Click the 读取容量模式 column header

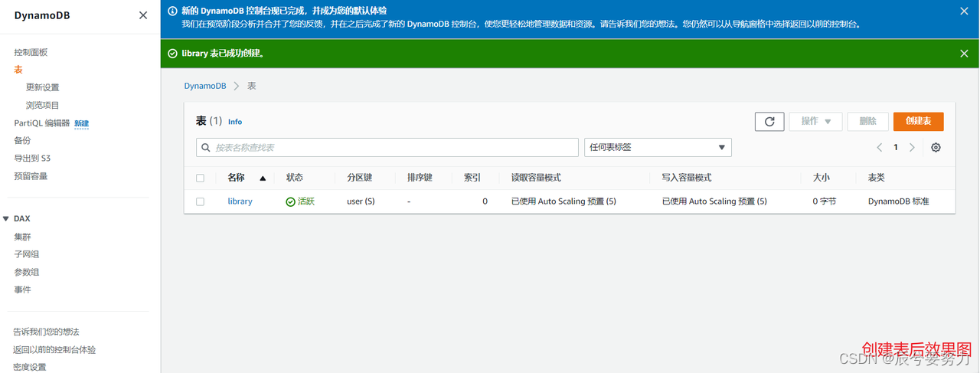click(536, 178)
